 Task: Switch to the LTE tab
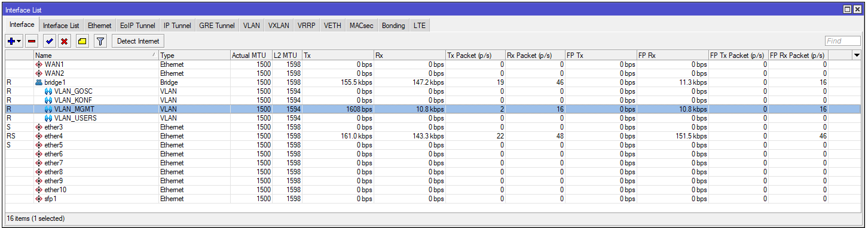[x=419, y=26]
